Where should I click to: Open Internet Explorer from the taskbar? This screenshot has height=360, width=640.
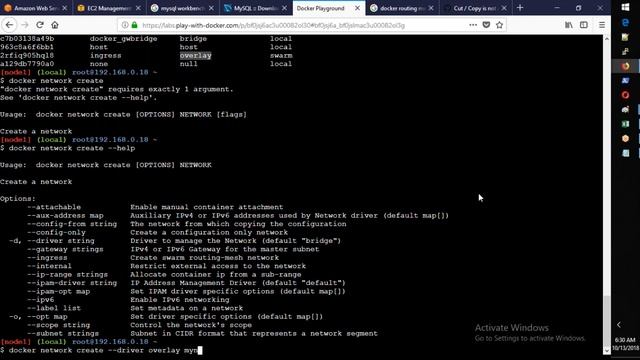tap(625, 23)
